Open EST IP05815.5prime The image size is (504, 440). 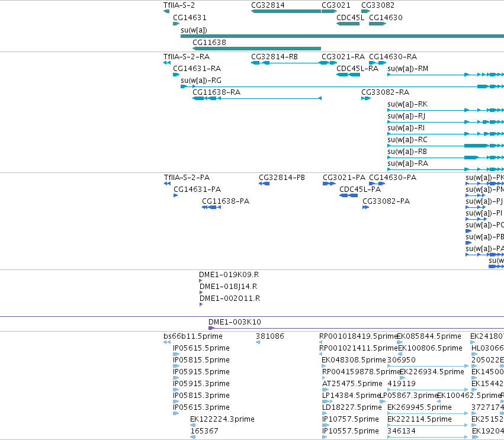tap(201, 360)
